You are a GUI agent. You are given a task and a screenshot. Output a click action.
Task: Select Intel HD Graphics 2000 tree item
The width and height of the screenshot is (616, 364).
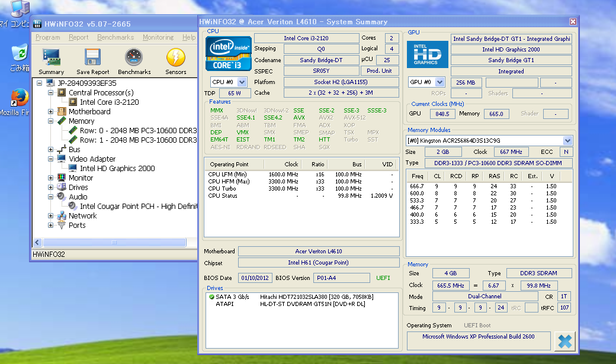point(117,169)
